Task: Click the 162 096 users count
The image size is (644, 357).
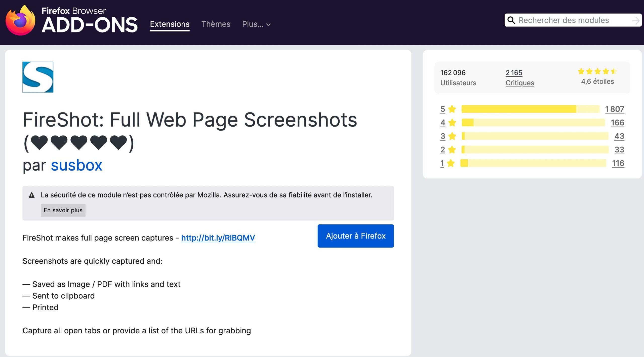Action: (x=453, y=73)
